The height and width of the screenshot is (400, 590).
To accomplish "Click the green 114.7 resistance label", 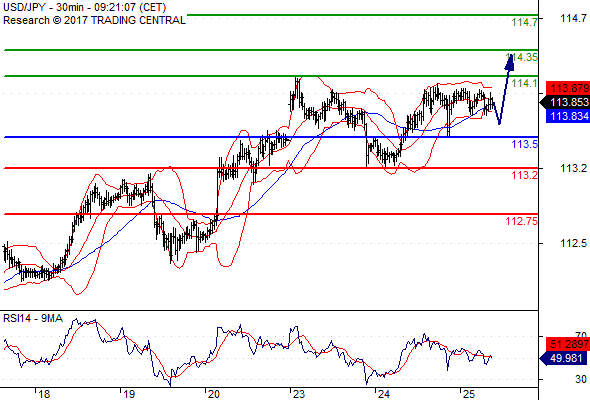I will coord(525,22).
